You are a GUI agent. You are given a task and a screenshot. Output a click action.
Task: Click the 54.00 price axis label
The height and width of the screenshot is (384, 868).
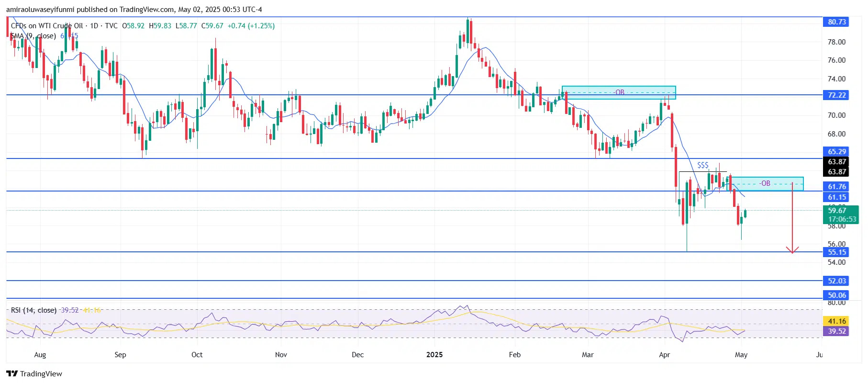(x=836, y=262)
